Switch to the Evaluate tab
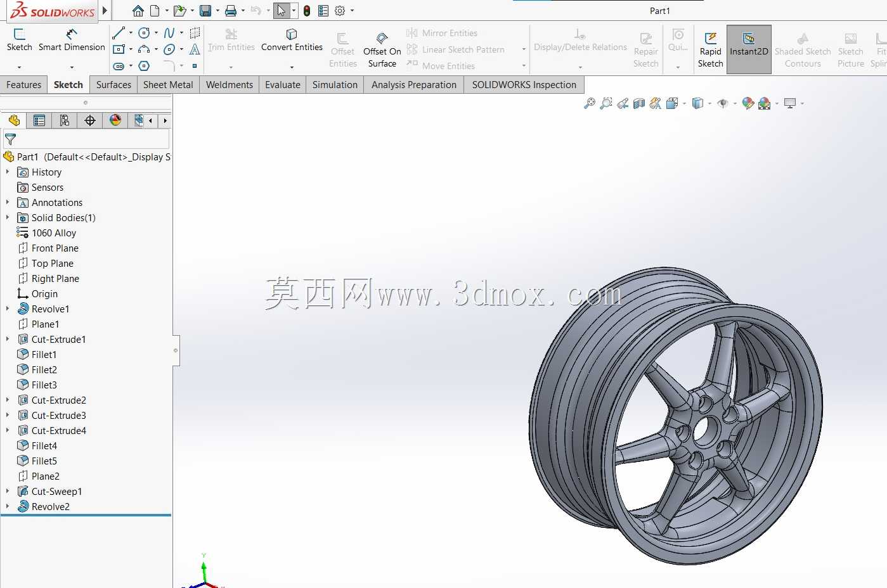This screenshot has height=588, width=887. [x=283, y=85]
